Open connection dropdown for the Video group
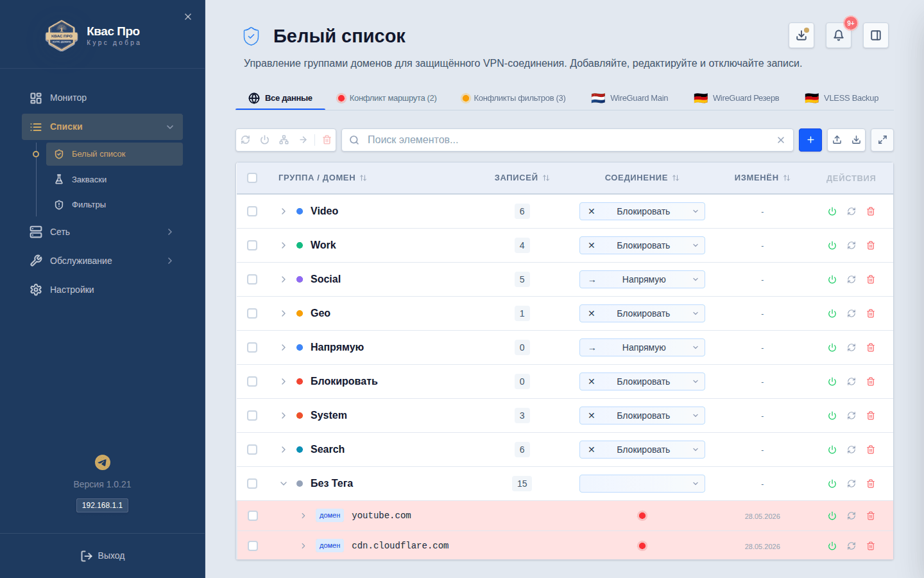The image size is (924, 578). pos(642,211)
